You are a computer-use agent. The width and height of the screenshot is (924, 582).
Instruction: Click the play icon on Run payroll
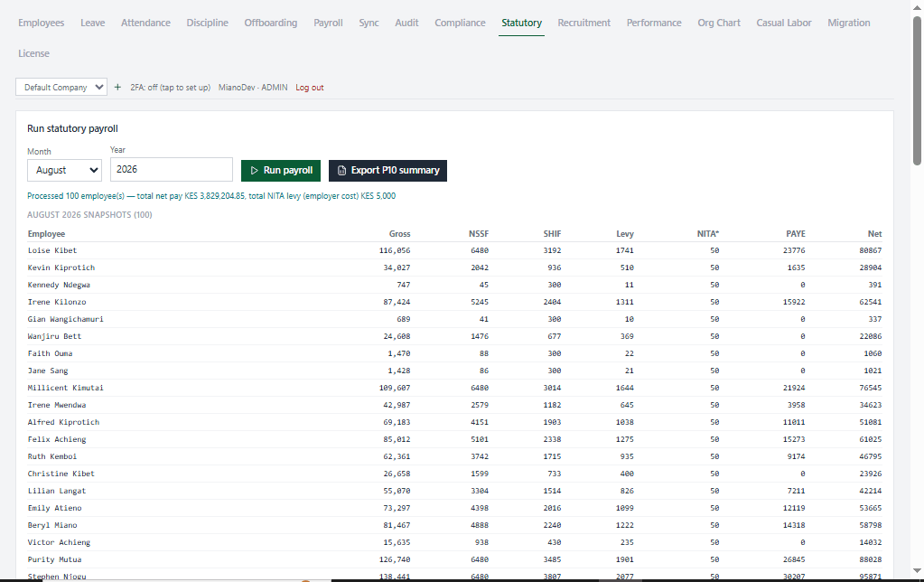pyautogui.click(x=255, y=171)
